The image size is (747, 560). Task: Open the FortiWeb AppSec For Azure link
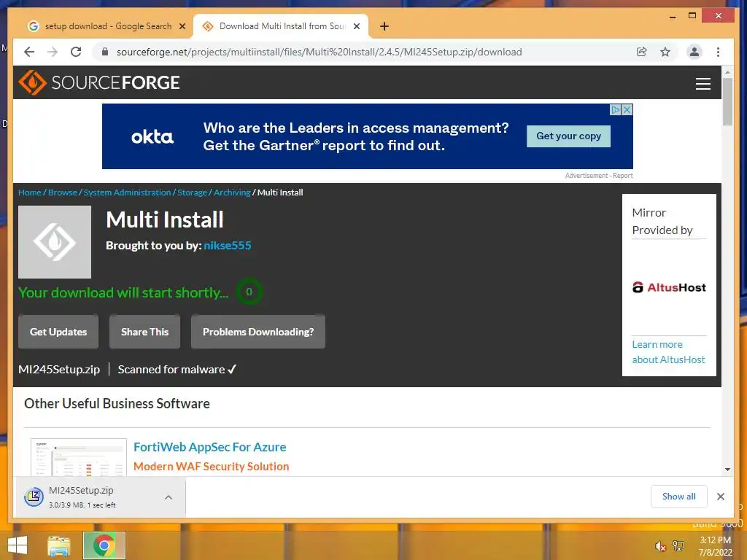(209, 447)
